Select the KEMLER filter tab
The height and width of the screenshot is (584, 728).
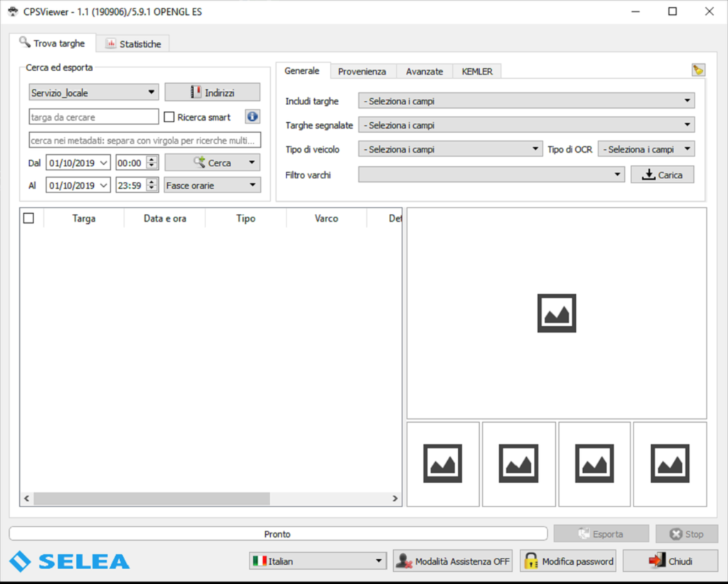(477, 72)
